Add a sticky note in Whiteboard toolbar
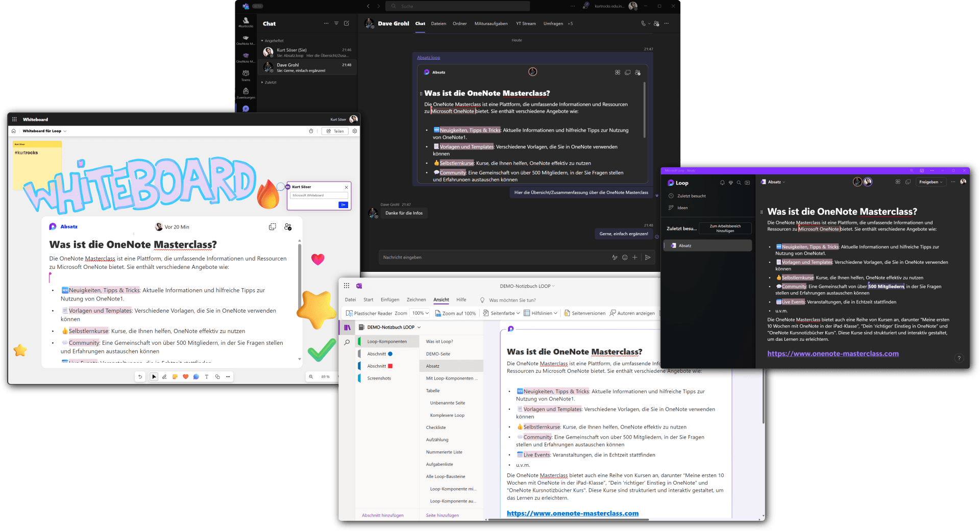This screenshot has width=980, height=531. [x=175, y=377]
